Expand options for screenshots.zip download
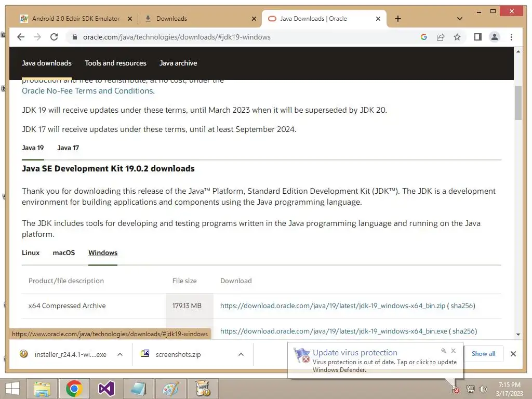This screenshot has height=399, width=532. (241, 354)
